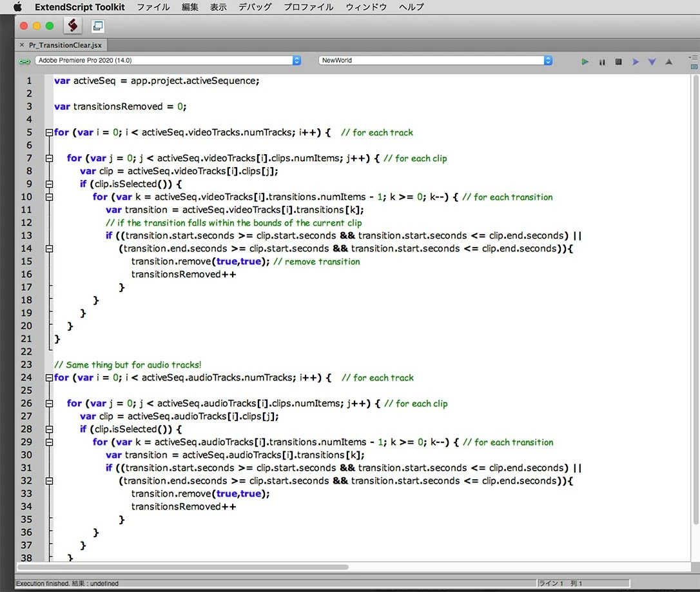Click the small panel icon below flyout
This screenshot has height=592, width=700.
[694, 66]
